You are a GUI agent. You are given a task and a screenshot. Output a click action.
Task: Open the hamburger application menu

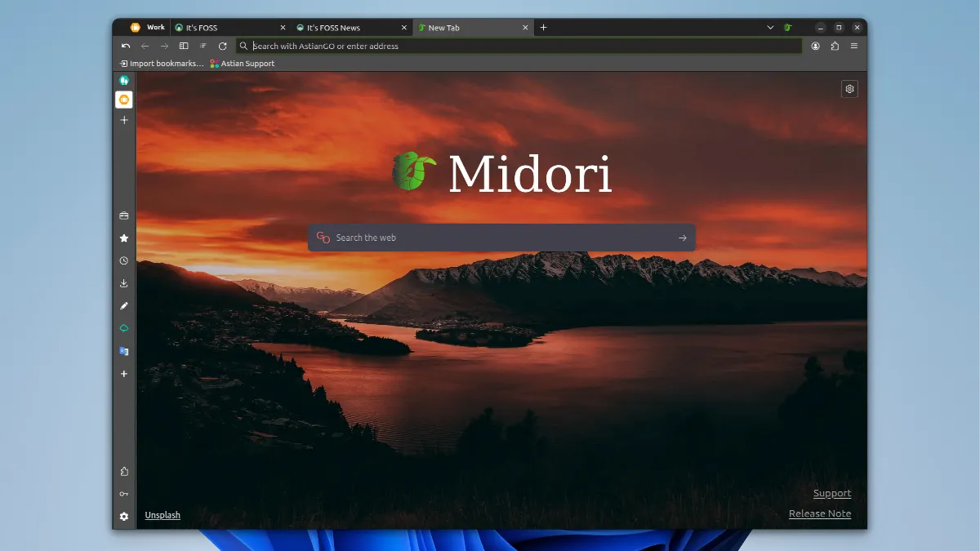tap(854, 47)
